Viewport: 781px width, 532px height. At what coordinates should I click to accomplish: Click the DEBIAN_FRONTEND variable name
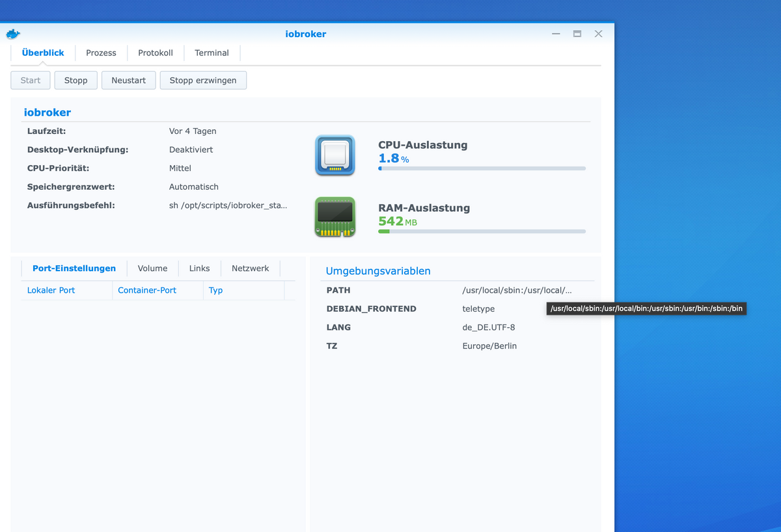click(x=371, y=309)
